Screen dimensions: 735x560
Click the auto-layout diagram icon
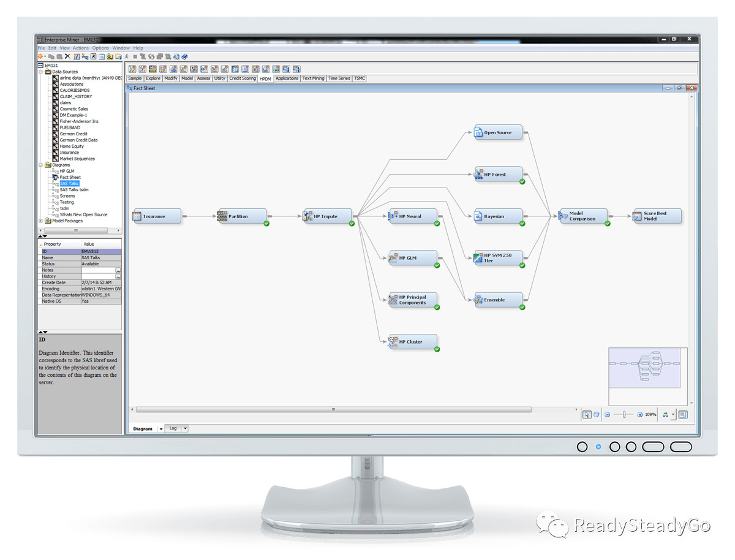(665, 415)
